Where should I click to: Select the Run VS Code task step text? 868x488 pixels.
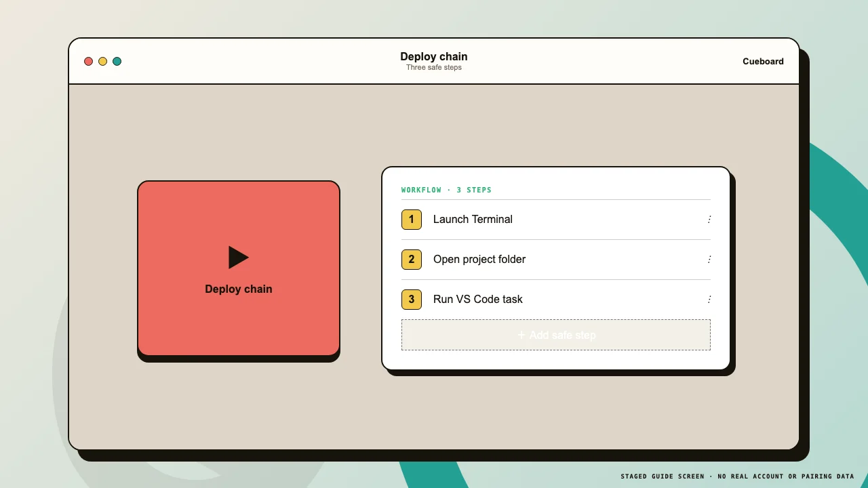click(478, 300)
